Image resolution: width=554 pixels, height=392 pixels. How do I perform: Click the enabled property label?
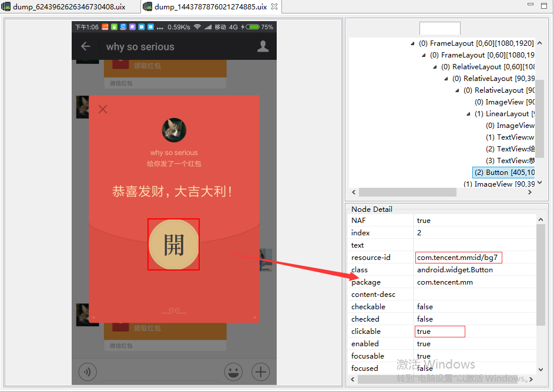(x=365, y=344)
